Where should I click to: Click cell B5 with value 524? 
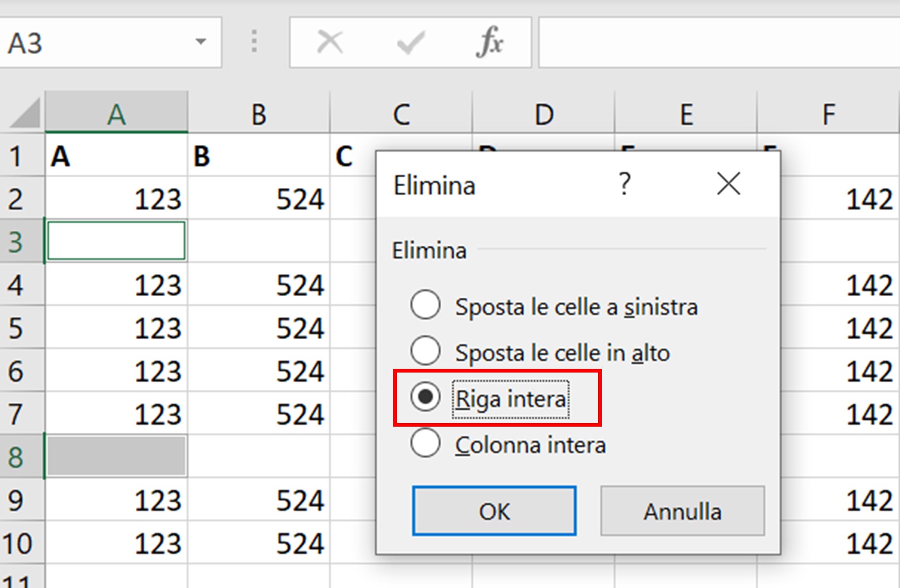[x=258, y=327]
